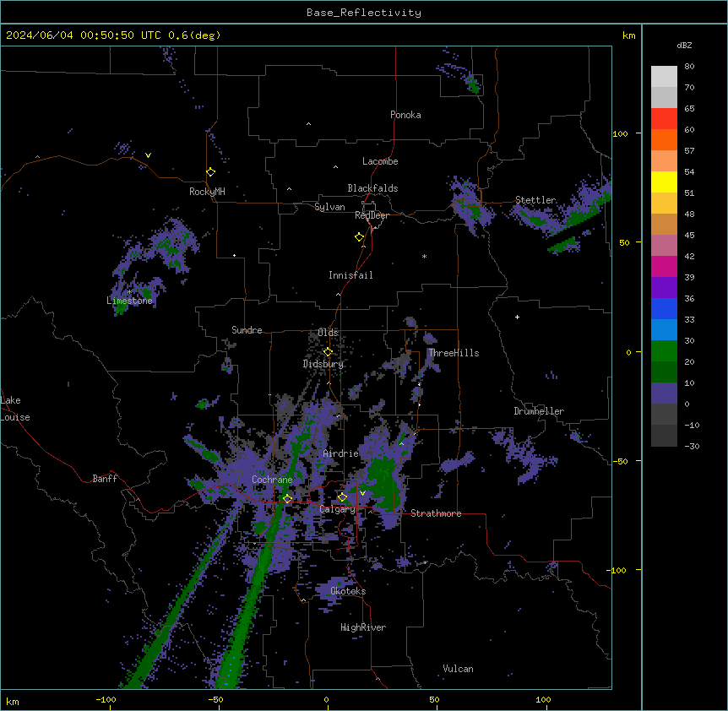Click the Cochrane city label

272,480
